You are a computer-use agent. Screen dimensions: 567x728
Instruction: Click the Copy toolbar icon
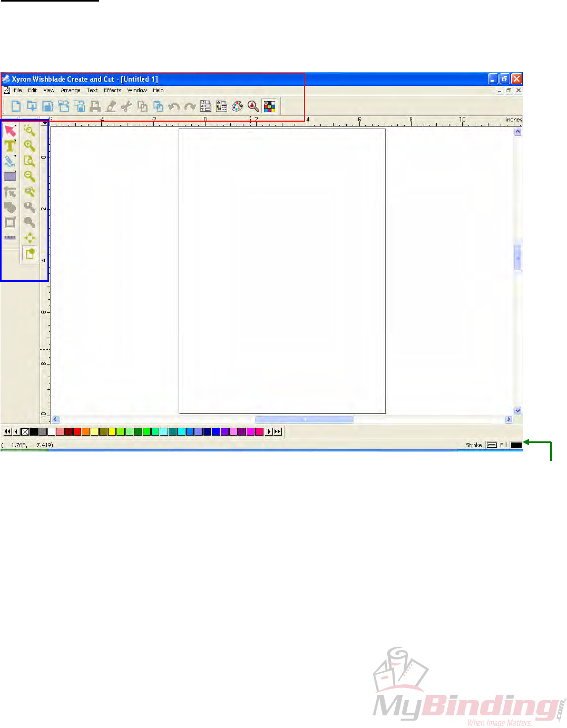142,106
